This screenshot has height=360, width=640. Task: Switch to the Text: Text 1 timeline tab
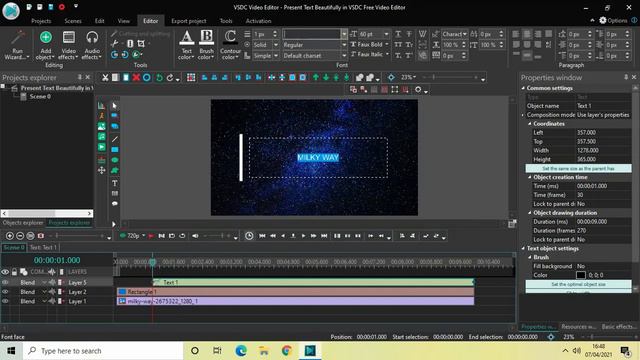pos(43,247)
